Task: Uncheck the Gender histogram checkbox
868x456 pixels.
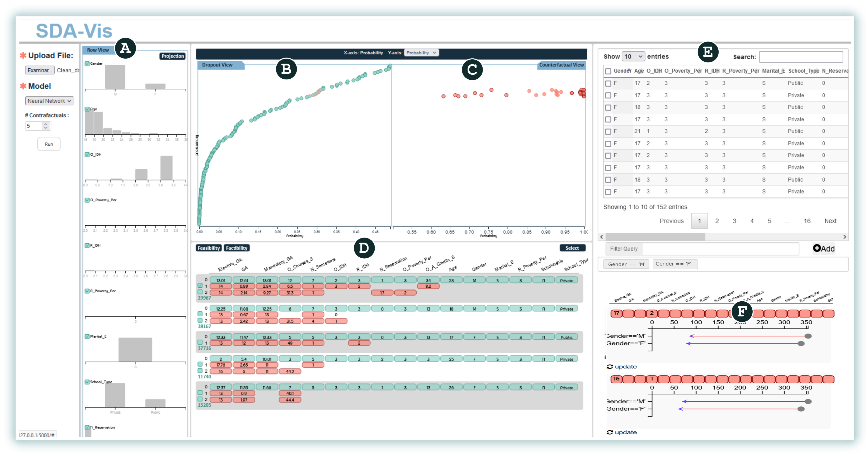Action: (87, 64)
